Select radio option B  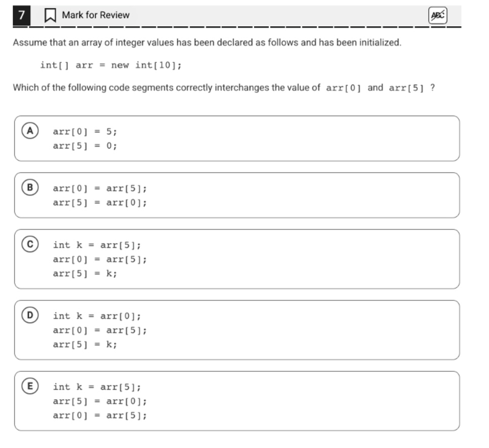point(30,187)
